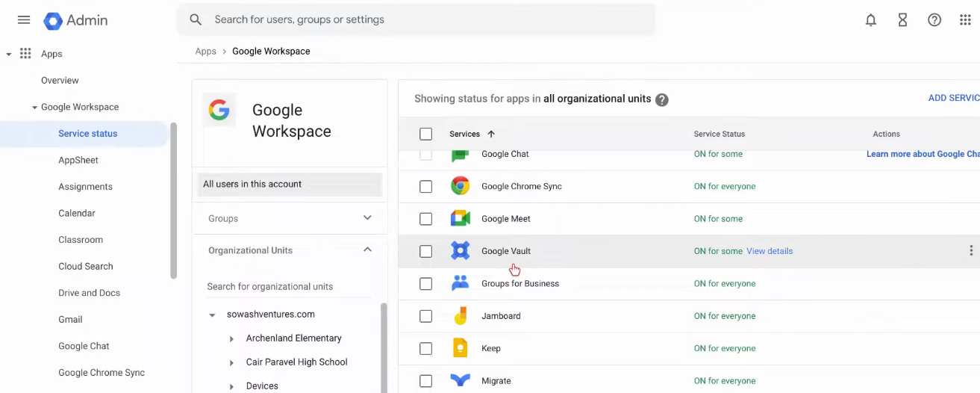Viewport: 980px width, 393px height.
Task: Tick the Google Chrome Sync checkbox
Action: [425, 187]
